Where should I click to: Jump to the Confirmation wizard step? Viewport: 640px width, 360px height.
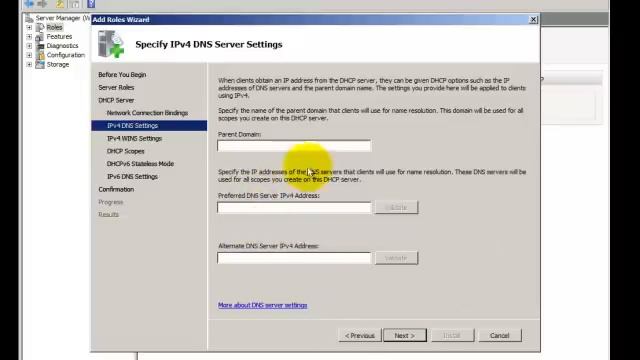pyautogui.click(x=116, y=189)
